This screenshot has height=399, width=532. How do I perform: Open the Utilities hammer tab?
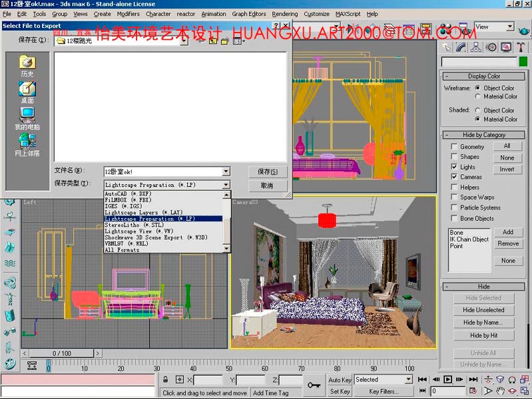pos(521,47)
